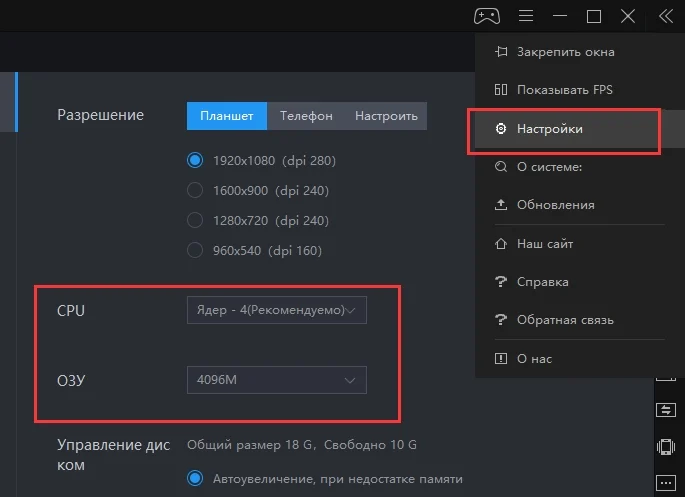Click the home icon beside Наш сайт

click(x=501, y=243)
